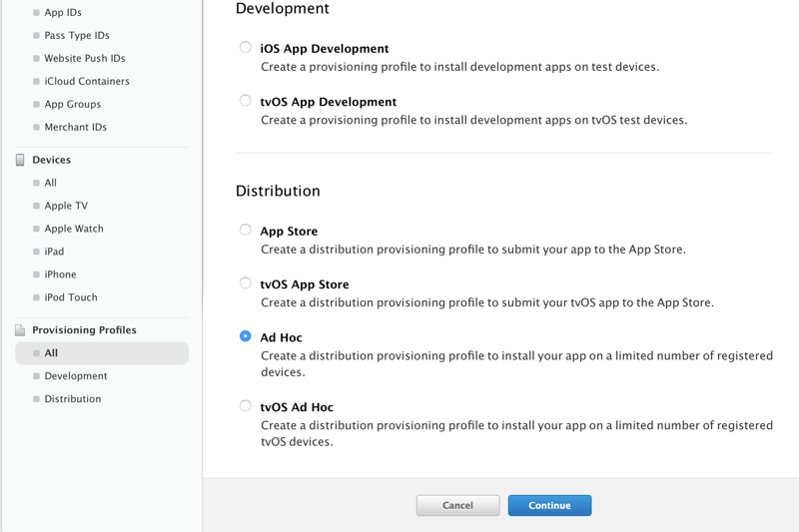This screenshot has width=799, height=532.
Task: Select the tvOS App Development radio button
Action: (246, 100)
